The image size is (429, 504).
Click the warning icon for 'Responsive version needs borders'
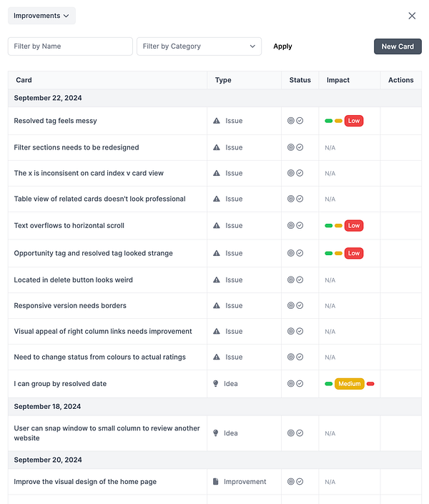[x=217, y=306]
